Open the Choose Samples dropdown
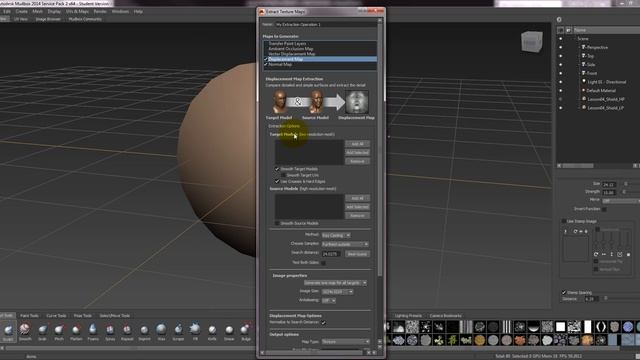 (345, 244)
